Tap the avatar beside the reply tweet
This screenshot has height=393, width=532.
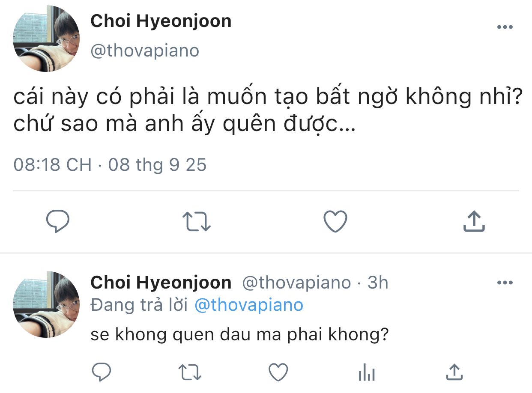click(x=46, y=304)
